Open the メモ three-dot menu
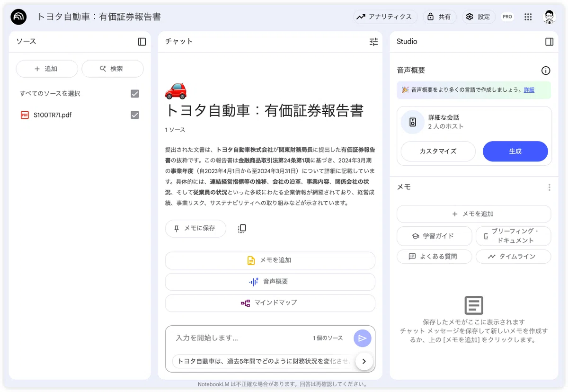Screen dimensions: 568x392 pyautogui.click(x=549, y=187)
